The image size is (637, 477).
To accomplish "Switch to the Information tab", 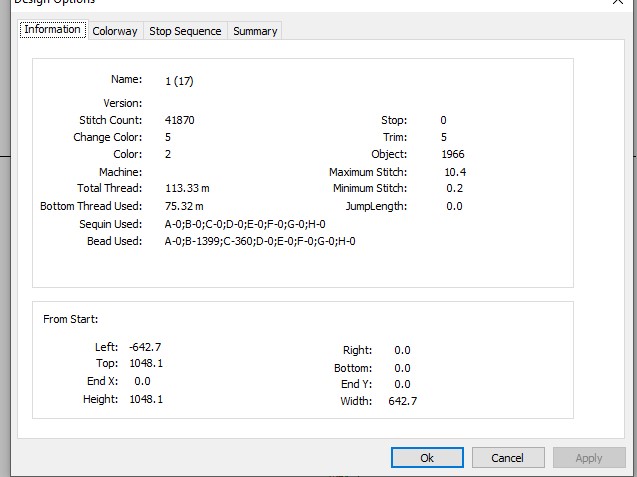I will [x=53, y=30].
